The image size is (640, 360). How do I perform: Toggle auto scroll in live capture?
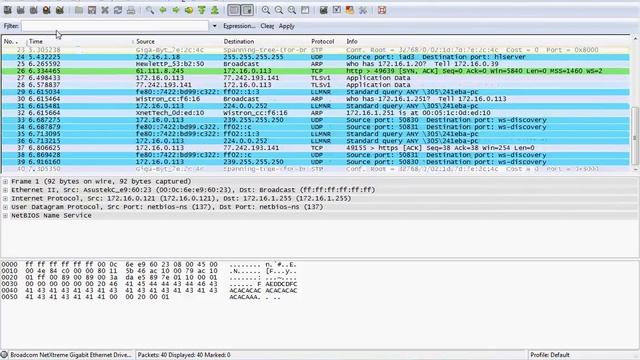pos(247,10)
